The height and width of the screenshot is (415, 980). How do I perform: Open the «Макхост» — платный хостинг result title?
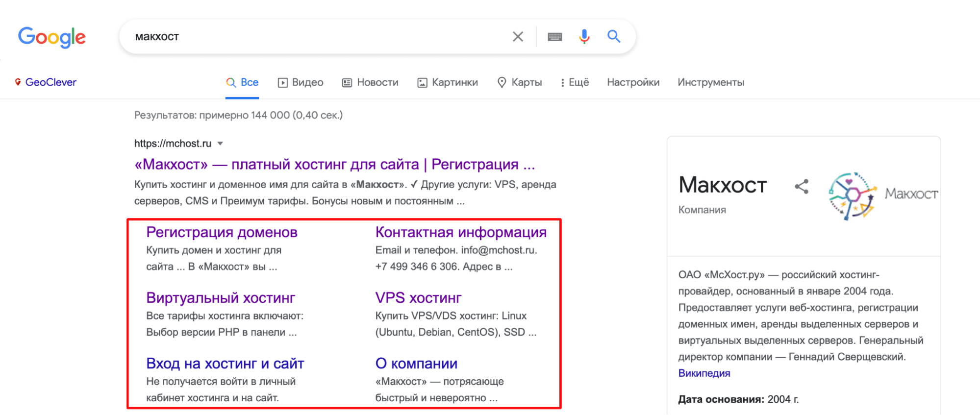pyautogui.click(x=334, y=164)
